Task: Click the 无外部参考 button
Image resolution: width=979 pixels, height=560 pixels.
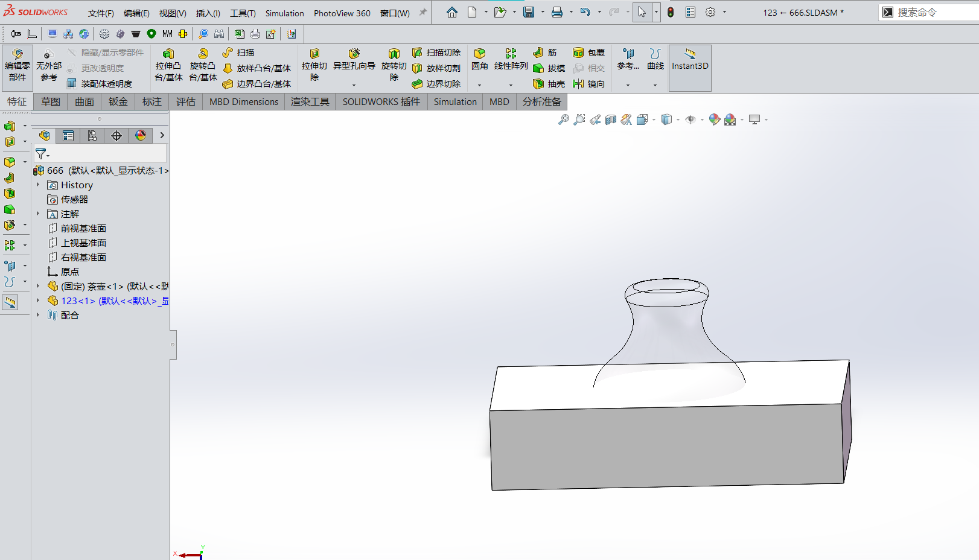Action: click(48, 66)
